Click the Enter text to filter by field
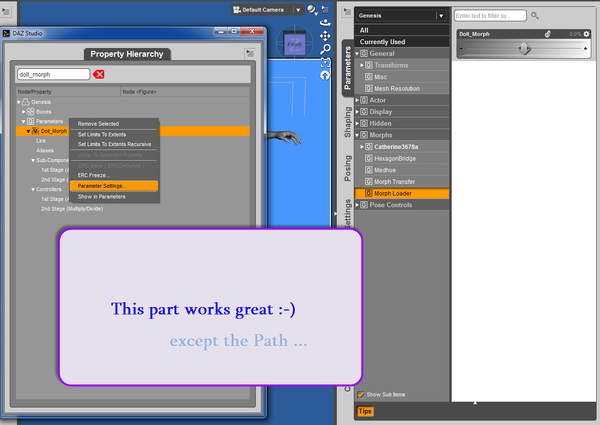600x425 pixels. click(x=490, y=16)
